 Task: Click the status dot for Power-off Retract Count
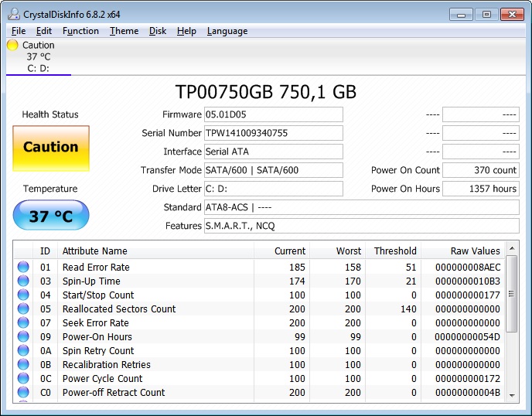[x=23, y=392]
